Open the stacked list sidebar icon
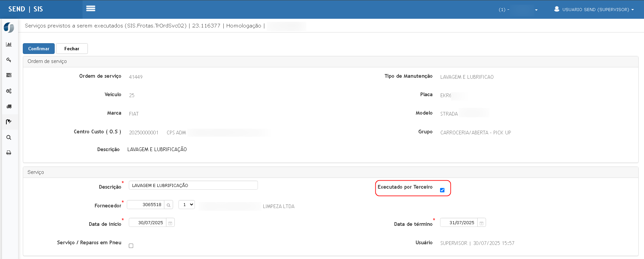Viewport: 644px width, 259px height. click(x=9, y=75)
